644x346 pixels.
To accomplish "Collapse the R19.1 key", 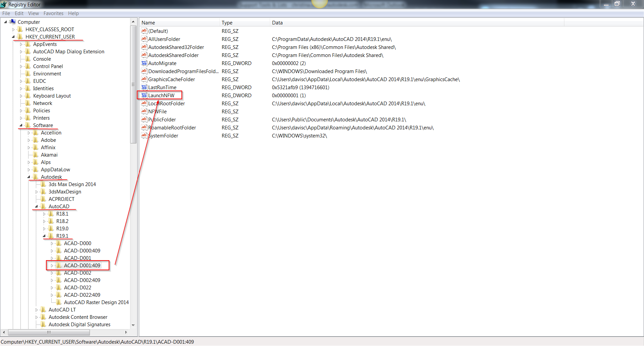I will tap(44, 236).
